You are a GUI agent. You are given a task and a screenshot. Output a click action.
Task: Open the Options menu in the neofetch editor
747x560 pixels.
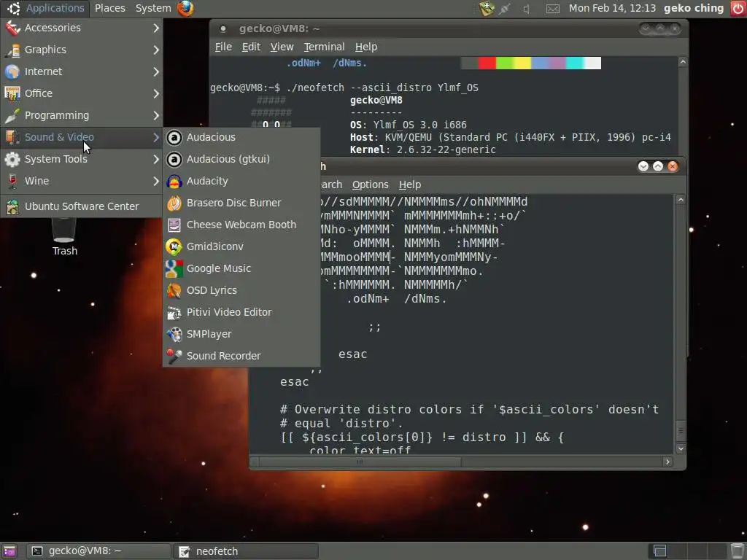[370, 184]
